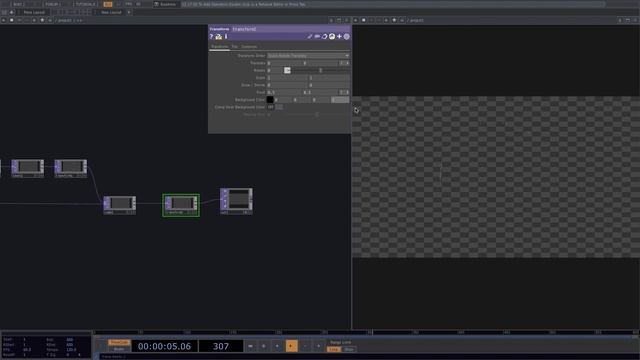Toggle the Beats display mode
Image resolution: width=640 pixels, height=360 pixels.
tap(119, 349)
